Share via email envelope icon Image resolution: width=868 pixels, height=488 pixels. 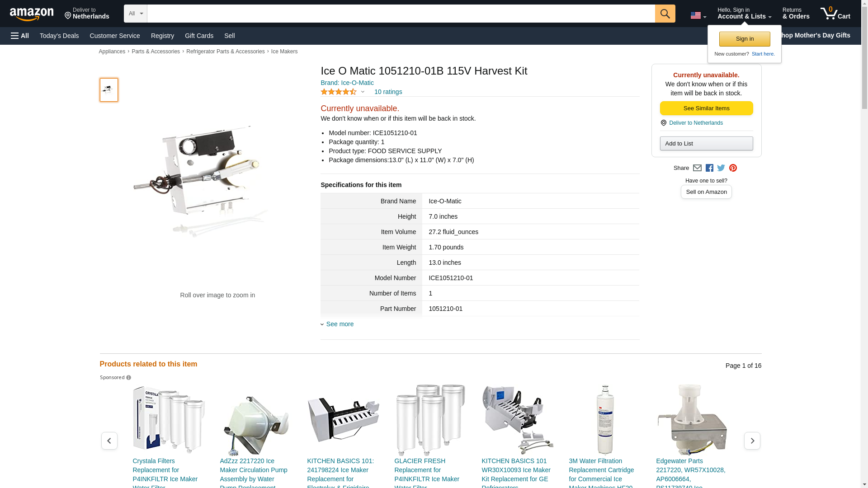(697, 168)
